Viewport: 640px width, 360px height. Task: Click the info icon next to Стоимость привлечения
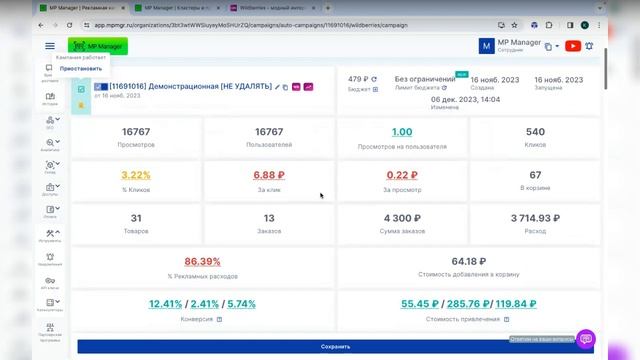(507, 319)
